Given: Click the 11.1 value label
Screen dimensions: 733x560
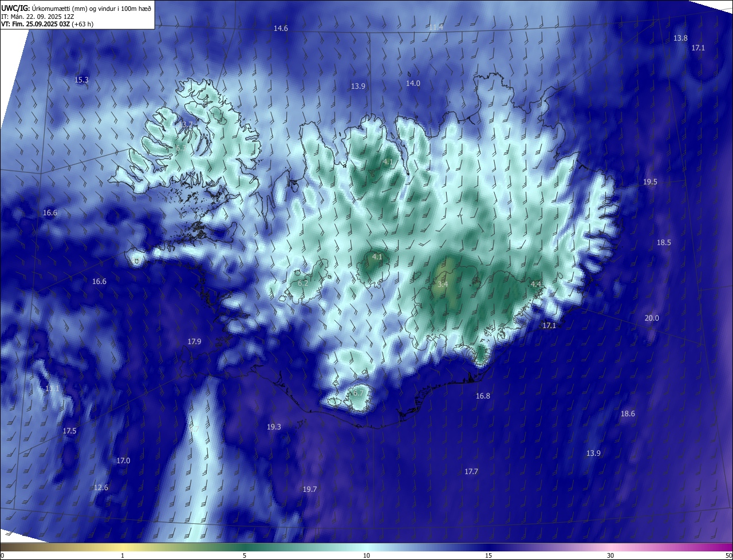Looking at the screenshot, I should point(52,388).
